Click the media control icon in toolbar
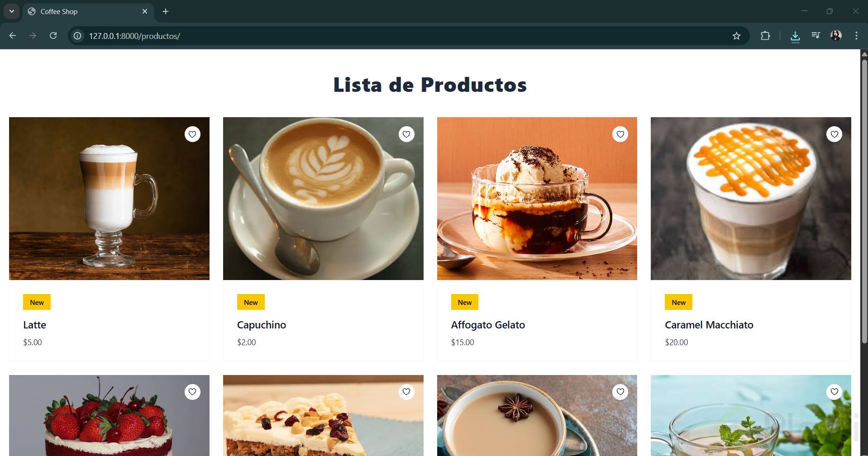The width and height of the screenshot is (868, 456). coord(816,35)
